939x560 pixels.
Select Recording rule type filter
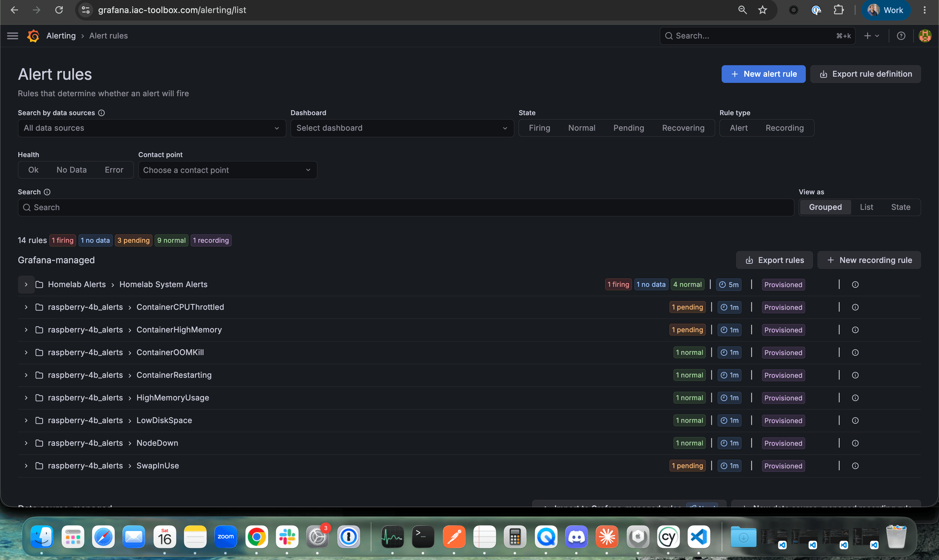(784, 128)
